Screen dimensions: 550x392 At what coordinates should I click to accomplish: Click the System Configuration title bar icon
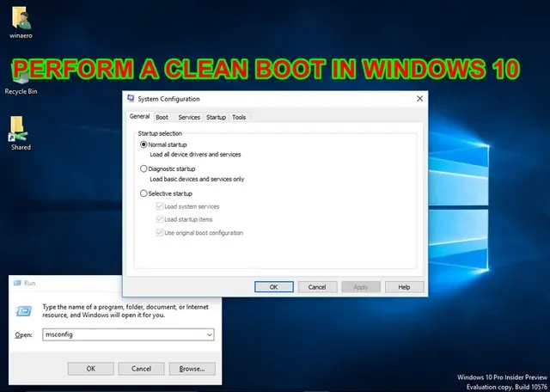coord(131,99)
